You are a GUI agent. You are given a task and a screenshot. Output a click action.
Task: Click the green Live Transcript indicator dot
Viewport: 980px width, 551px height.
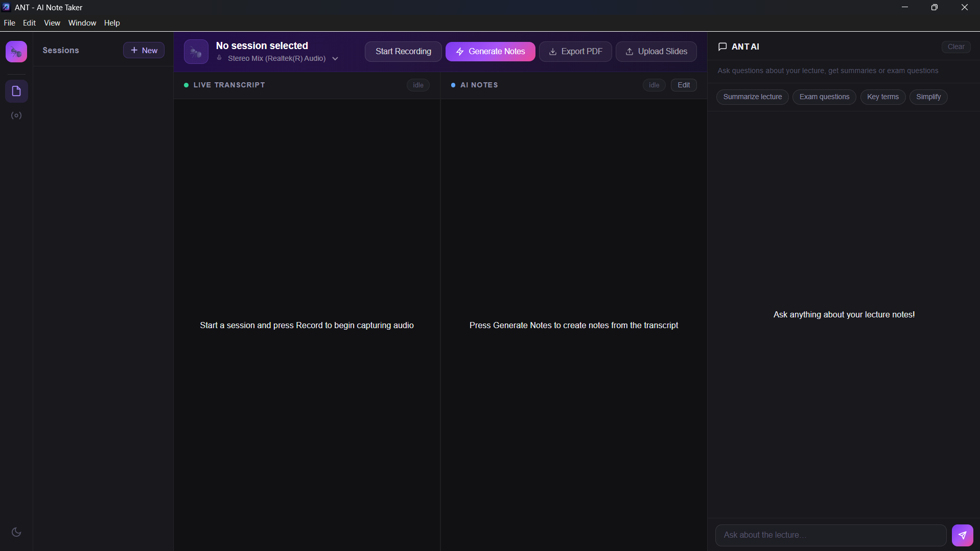[186, 85]
